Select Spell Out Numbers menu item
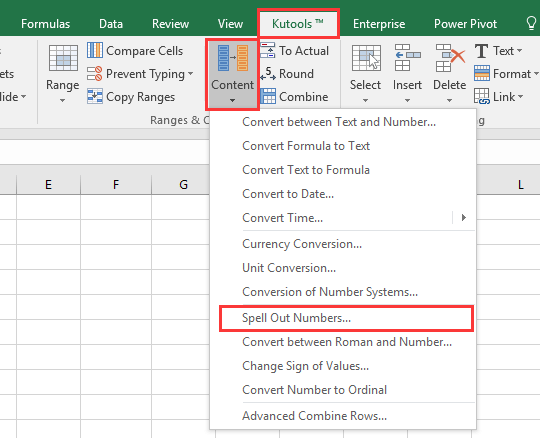The height and width of the screenshot is (438, 540). click(346, 318)
